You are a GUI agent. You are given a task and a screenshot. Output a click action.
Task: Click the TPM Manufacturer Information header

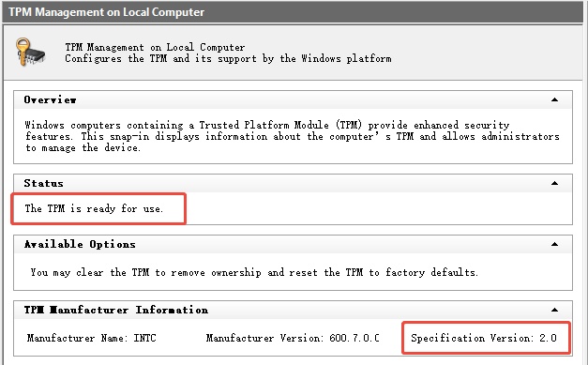pos(293,310)
